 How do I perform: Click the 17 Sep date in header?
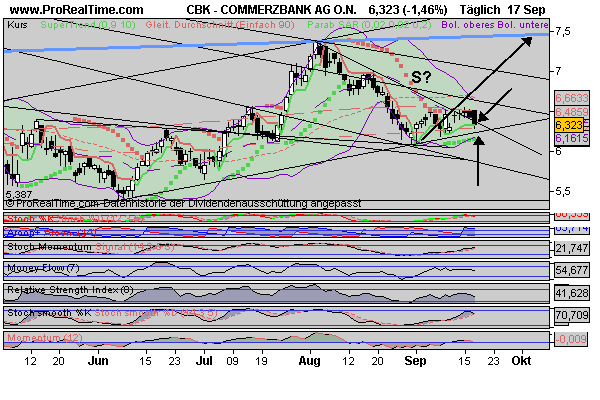pyautogui.click(x=526, y=10)
